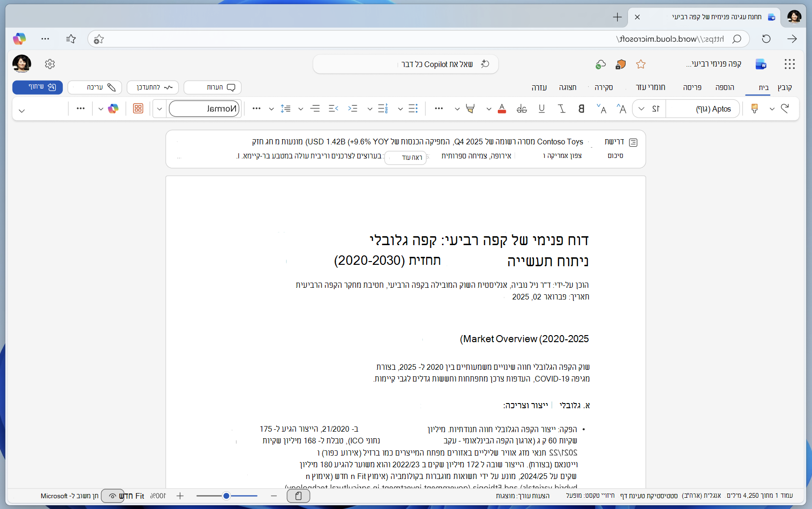Switch to the File tab
The image size is (812, 509).
785,88
